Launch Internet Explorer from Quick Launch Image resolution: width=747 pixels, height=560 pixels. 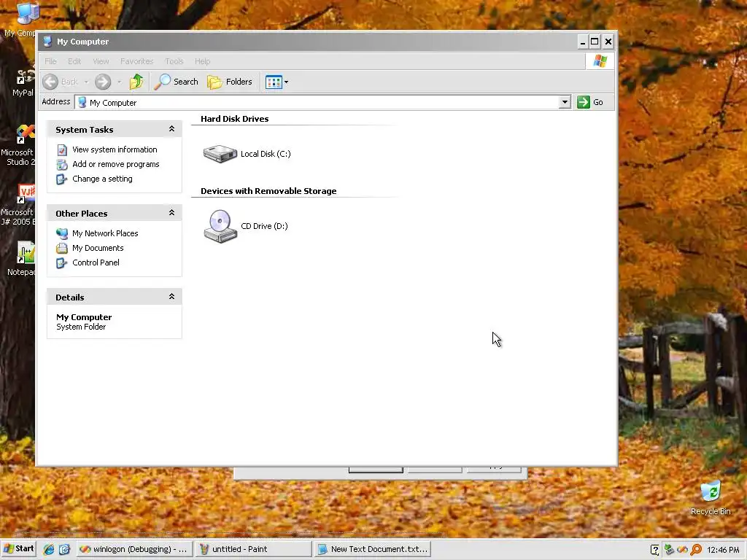click(49, 550)
